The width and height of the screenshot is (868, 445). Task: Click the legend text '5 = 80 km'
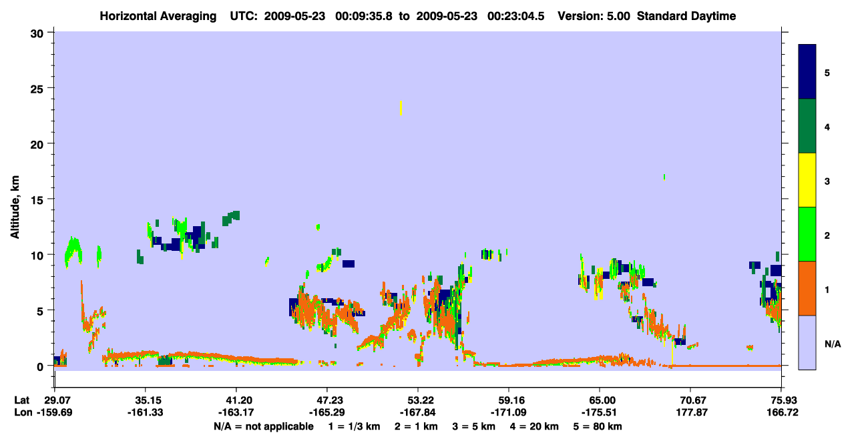(x=598, y=426)
